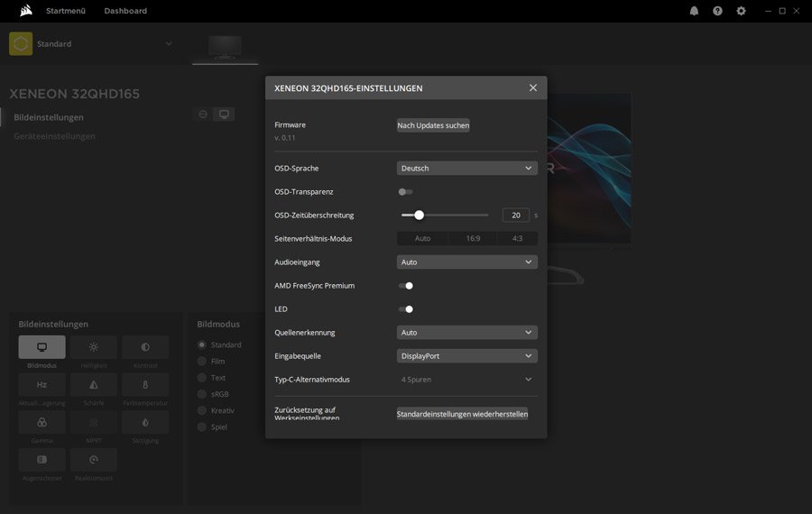Screen dimensions: 812x514
Task: Open the Farbtemperatur thermometer tile
Action: (145, 384)
